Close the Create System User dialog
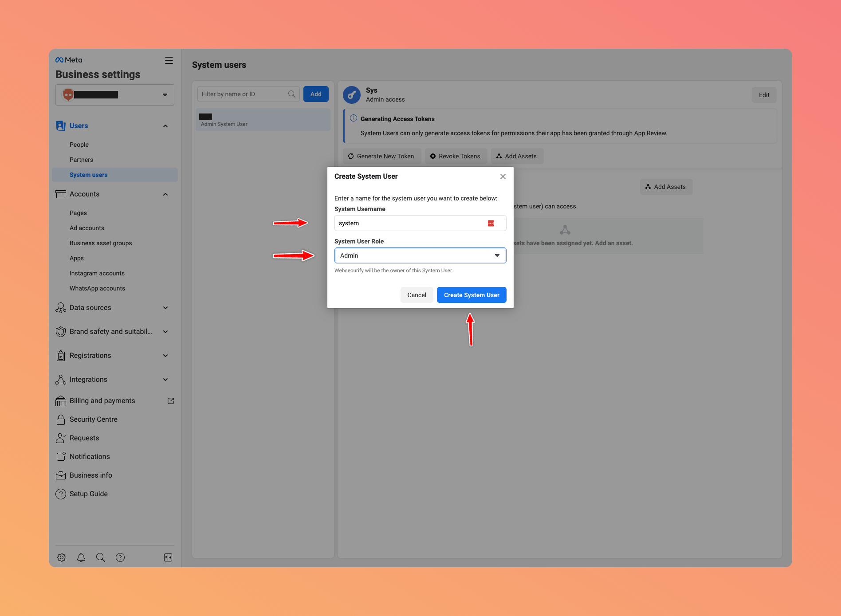The width and height of the screenshot is (841, 616). [x=503, y=177]
